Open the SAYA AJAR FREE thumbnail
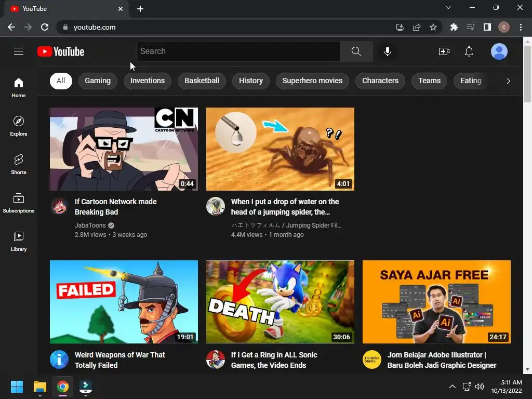The image size is (532, 399). 436,302
